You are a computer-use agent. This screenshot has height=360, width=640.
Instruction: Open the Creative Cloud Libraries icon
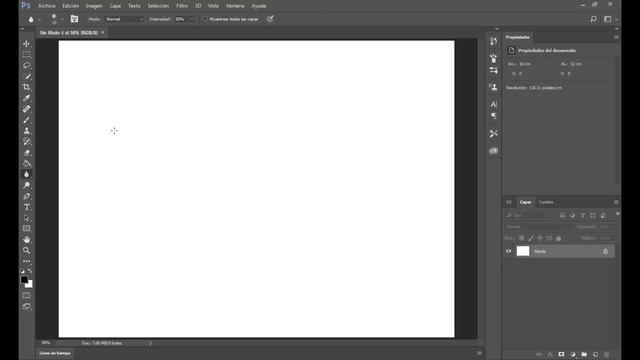coord(493,151)
